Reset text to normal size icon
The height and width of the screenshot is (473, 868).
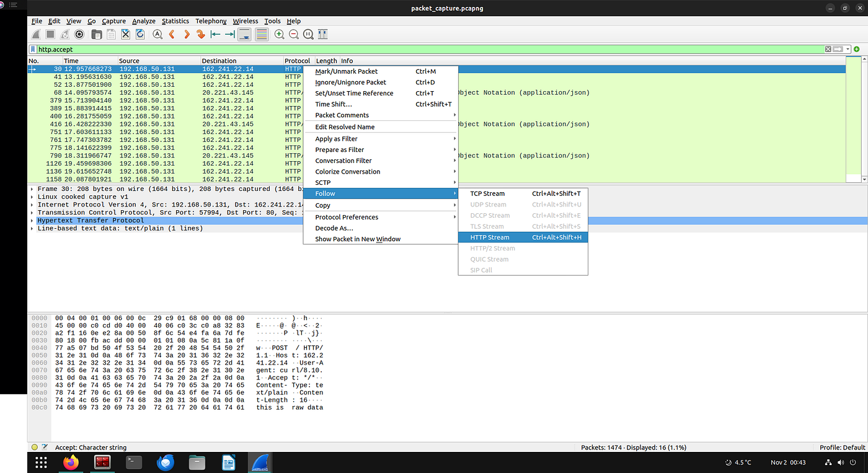point(308,35)
